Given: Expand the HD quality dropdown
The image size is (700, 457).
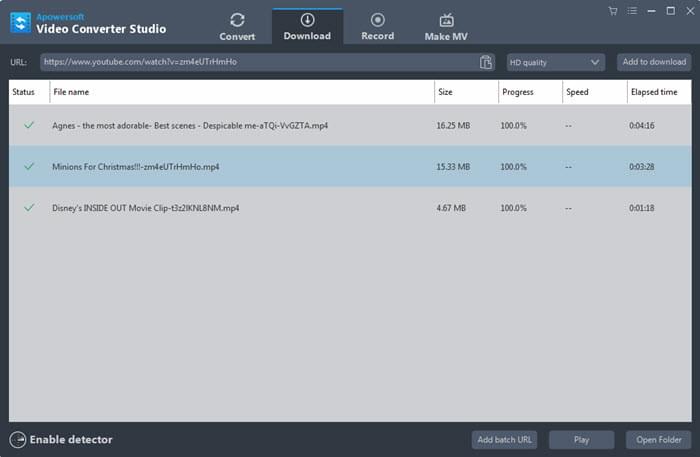Looking at the screenshot, I should (x=555, y=62).
